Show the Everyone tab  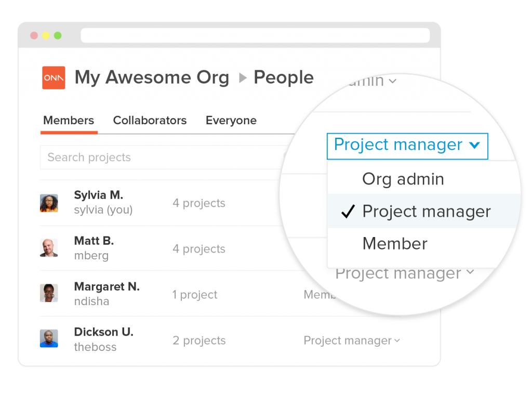tap(231, 121)
